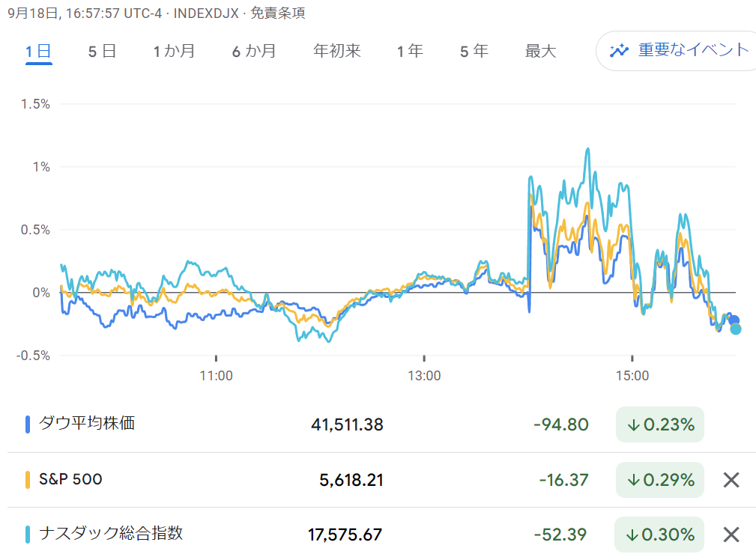Click the blue ダウ平均株価 color marker
The height and width of the screenshot is (560, 756).
tap(28, 424)
